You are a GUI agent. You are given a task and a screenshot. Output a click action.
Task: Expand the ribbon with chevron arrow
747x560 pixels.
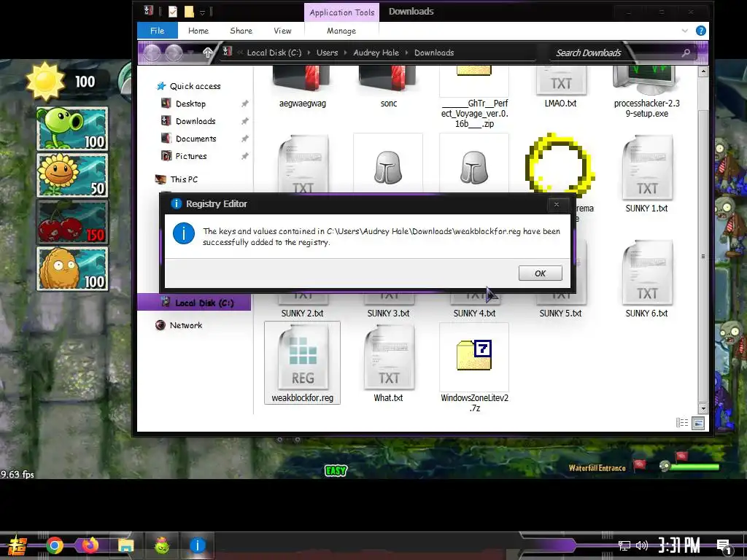[x=684, y=31]
